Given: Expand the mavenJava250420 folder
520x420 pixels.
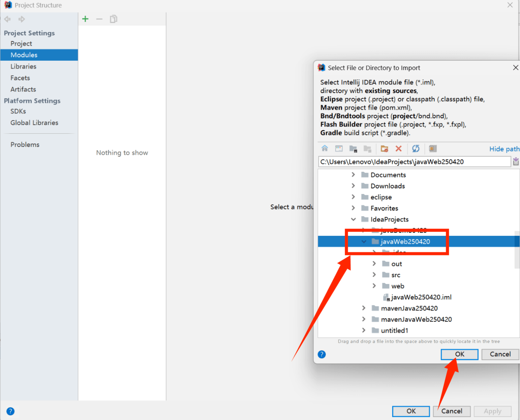Looking at the screenshot, I should click(x=364, y=308).
